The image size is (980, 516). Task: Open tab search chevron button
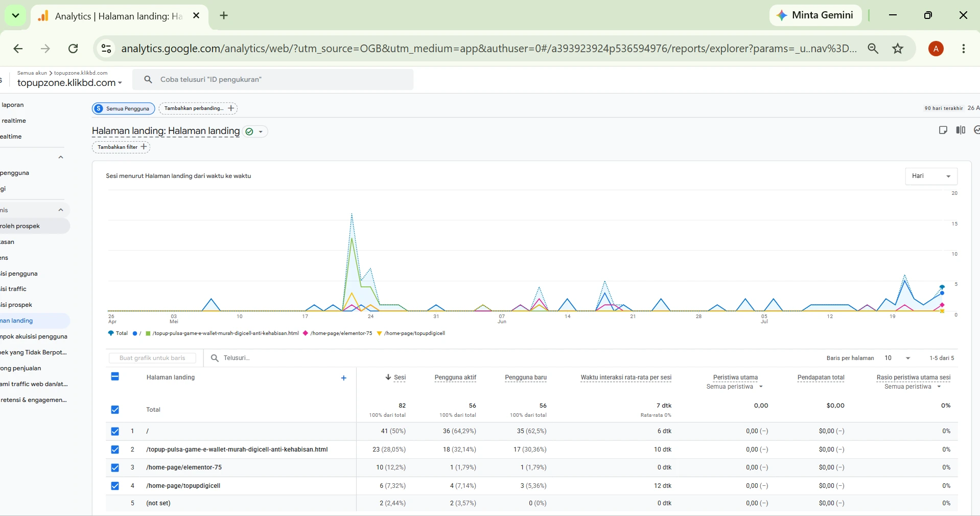pyautogui.click(x=15, y=16)
